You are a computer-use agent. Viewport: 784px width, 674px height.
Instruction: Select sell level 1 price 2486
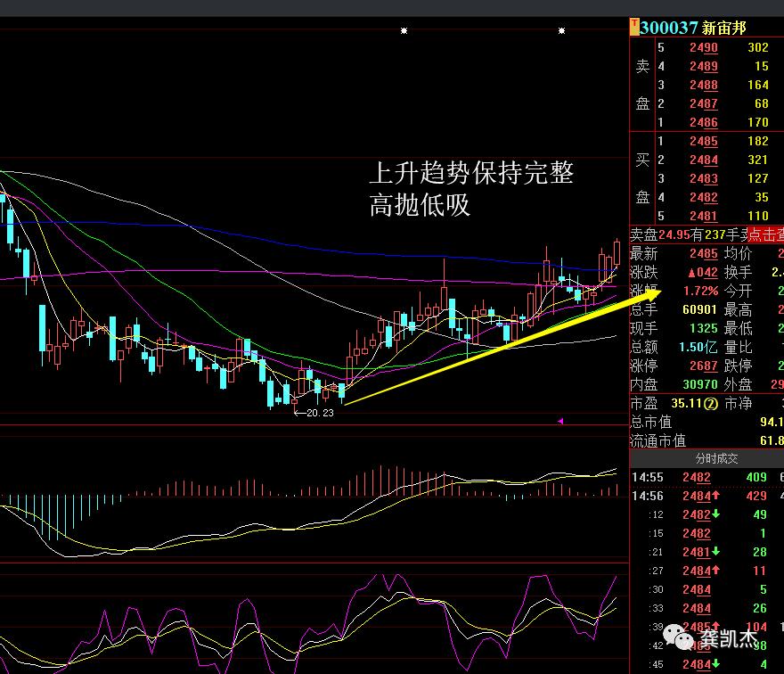coord(704,122)
